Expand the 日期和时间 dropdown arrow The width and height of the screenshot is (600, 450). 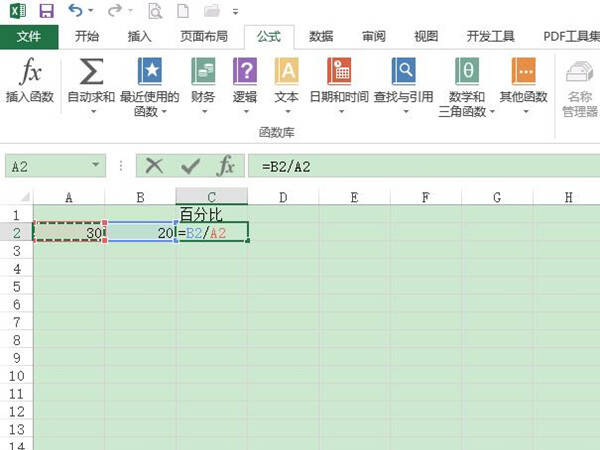point(341,112)
